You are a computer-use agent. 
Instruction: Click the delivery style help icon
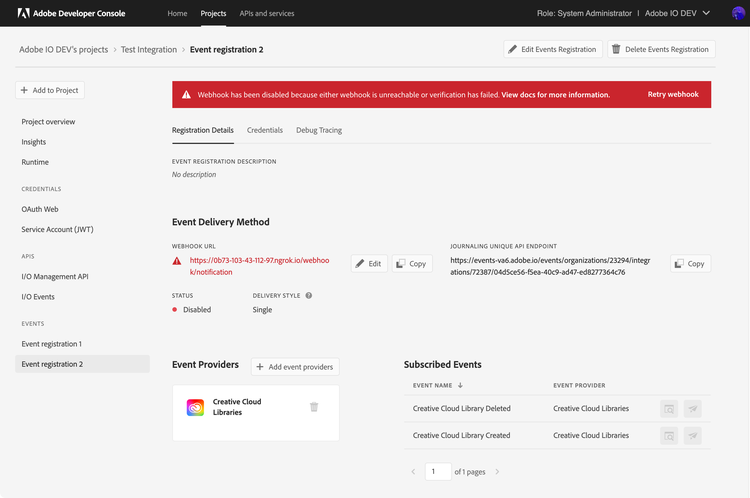309,296
